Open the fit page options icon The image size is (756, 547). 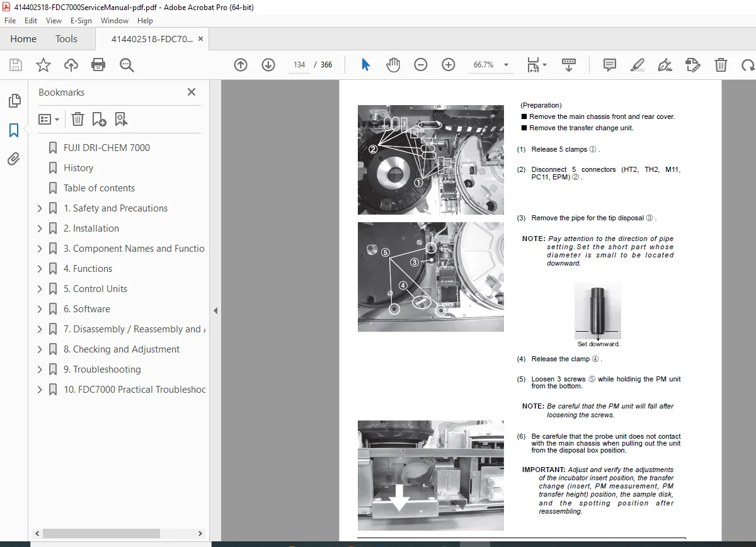point(536,65)
